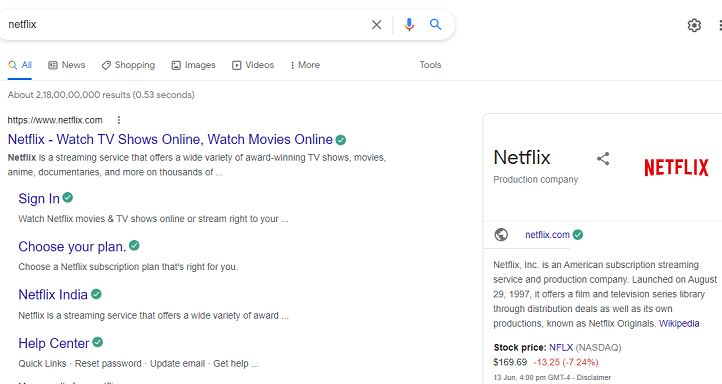Screen dimensions: 722x384
Task: Click the Reset password text under Help Center
Action: point(108,364)
